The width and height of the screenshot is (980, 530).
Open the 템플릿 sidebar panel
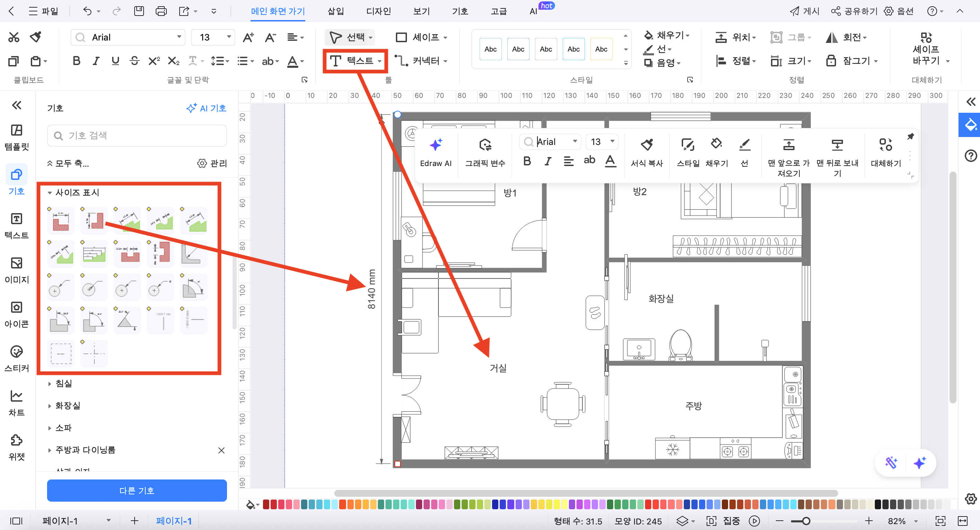click(x=16, y=137)
